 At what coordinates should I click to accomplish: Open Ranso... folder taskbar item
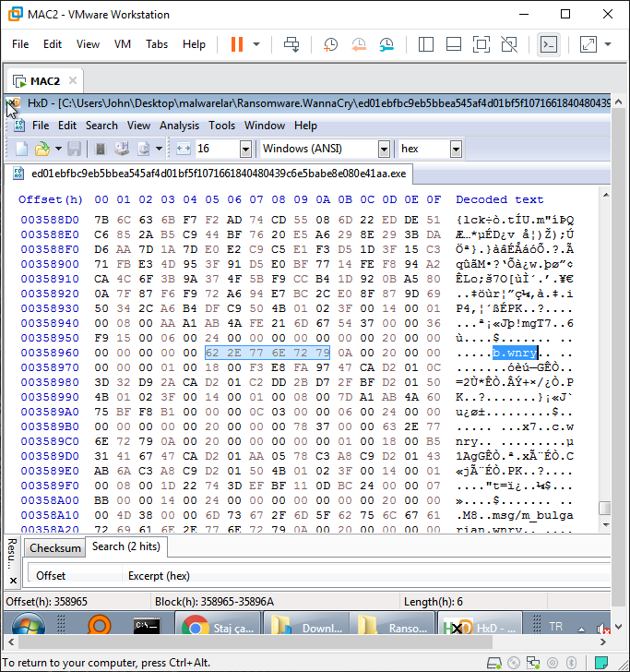click(392, 624)
